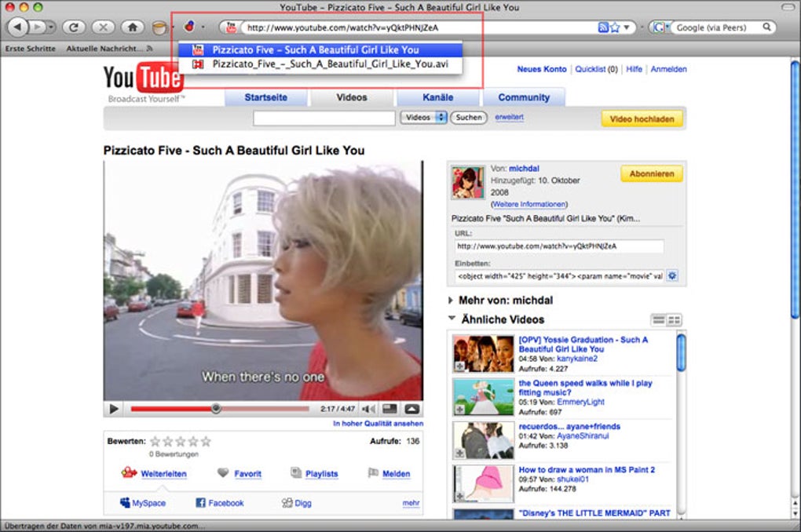Focus the Google (via Peers) search field
This screenshot has height=532, width=801.
[x=715, y=27]
